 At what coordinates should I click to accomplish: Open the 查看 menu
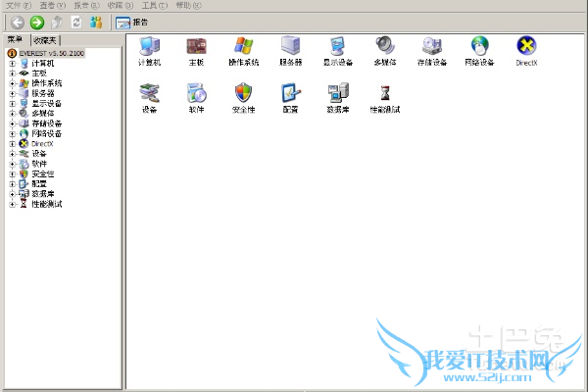tap(53, 5)
